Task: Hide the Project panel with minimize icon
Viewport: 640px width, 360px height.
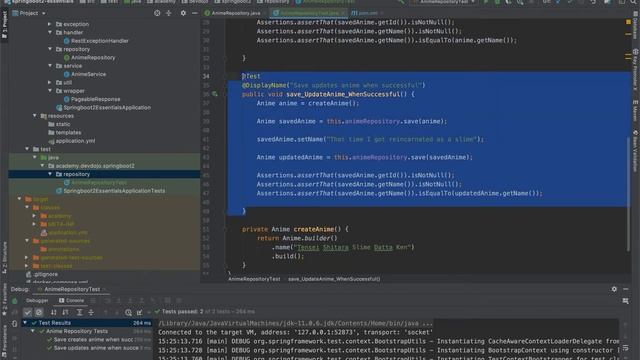Action: [x=195, y=13]
